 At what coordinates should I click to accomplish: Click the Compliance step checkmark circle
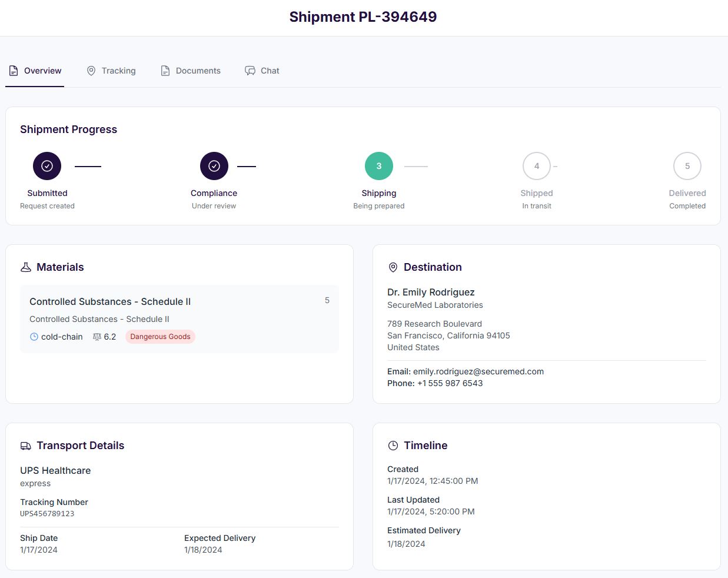pos(214,166)
